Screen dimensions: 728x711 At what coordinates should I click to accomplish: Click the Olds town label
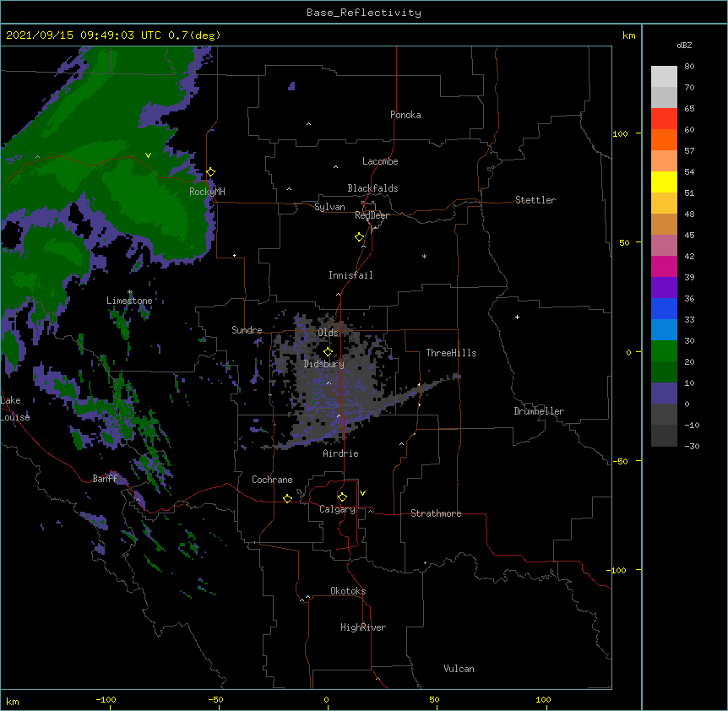[329, 333]
